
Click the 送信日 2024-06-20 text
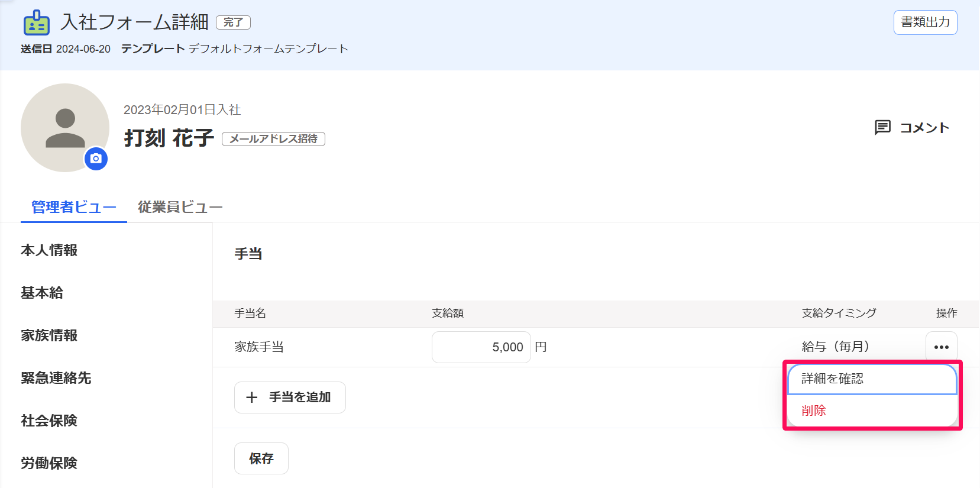coord(66,49)
